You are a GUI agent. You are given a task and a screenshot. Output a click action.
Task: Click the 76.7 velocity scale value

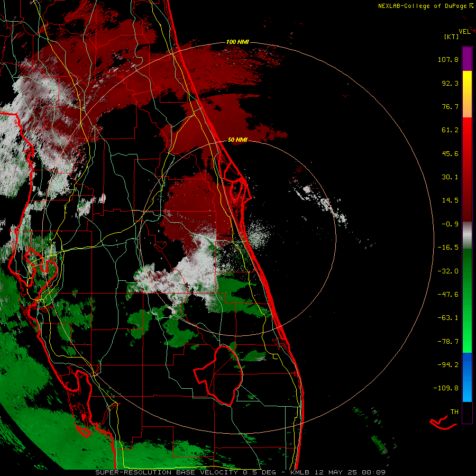450,106
